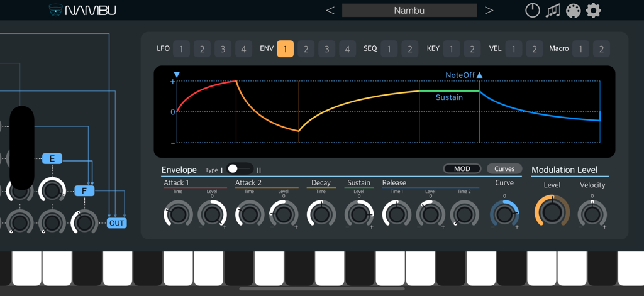Click the blue Curve knob
Image resolution: width=644 pixels, height=296 pixels.
coord(504,215)
